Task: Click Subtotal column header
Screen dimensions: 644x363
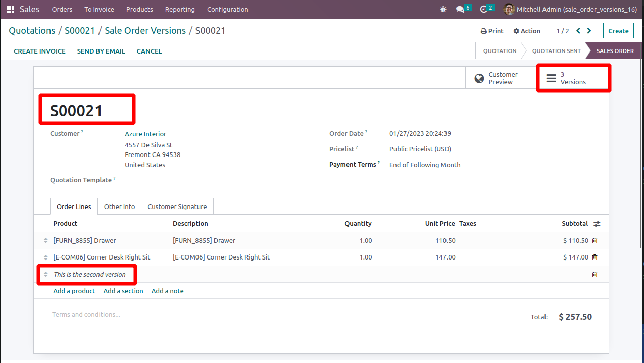Action: 575,224
